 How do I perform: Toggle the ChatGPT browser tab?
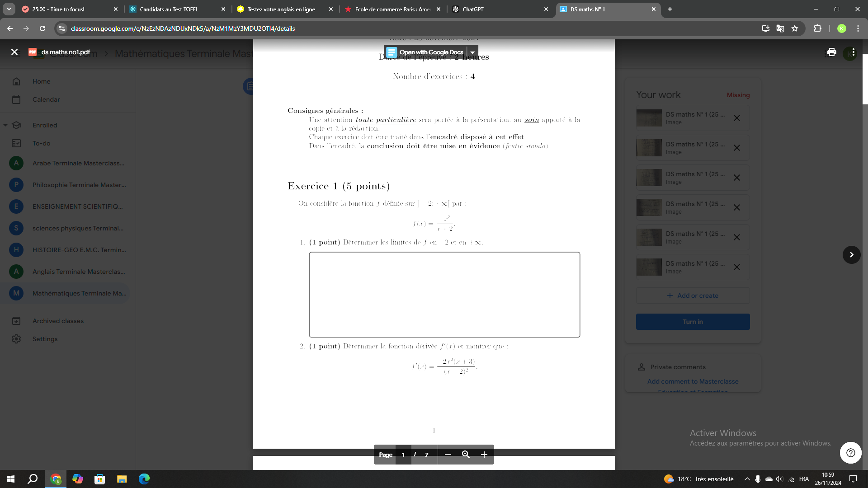click(500, 9)
